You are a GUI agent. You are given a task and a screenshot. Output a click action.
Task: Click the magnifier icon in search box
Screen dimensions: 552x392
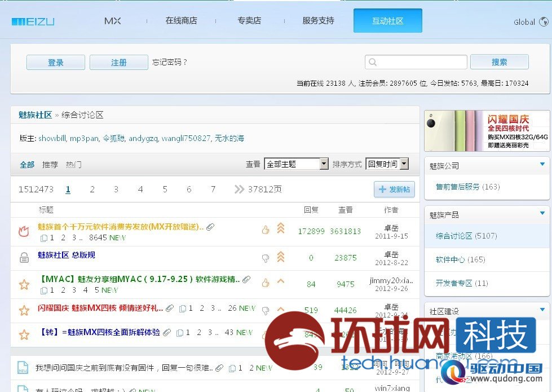coord(373,63)
